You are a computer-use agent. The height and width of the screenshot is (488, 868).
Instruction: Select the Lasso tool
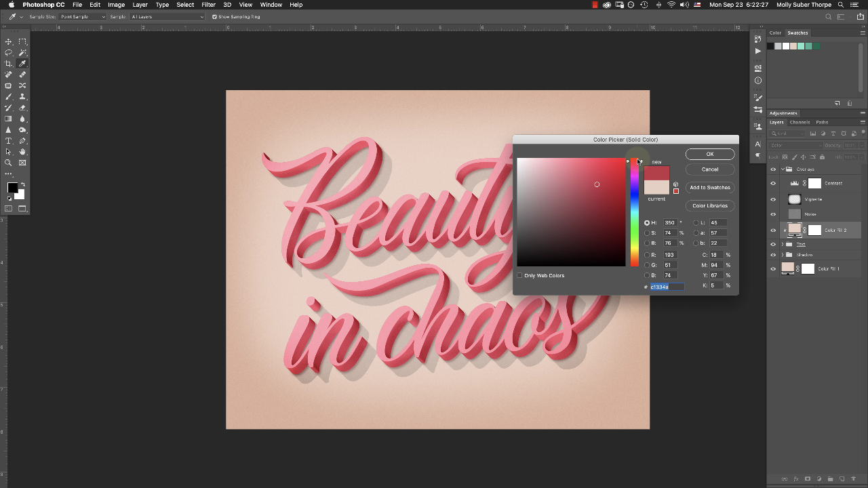pos(9,53)
